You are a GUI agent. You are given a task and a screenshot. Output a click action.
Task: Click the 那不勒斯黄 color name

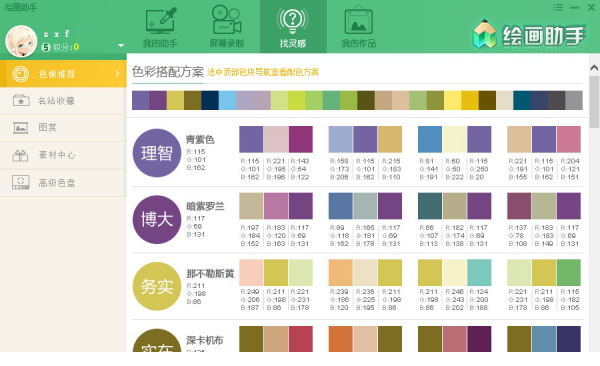click(x=210, y=273)
